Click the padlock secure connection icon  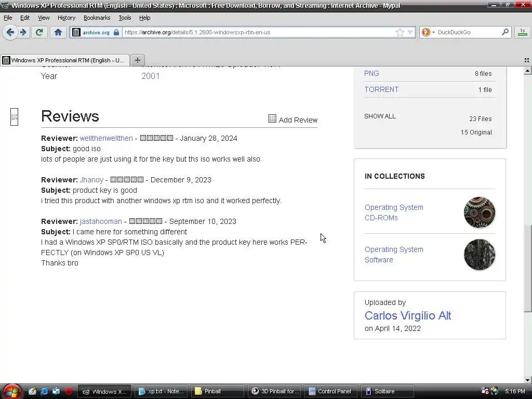pos(116,32)
